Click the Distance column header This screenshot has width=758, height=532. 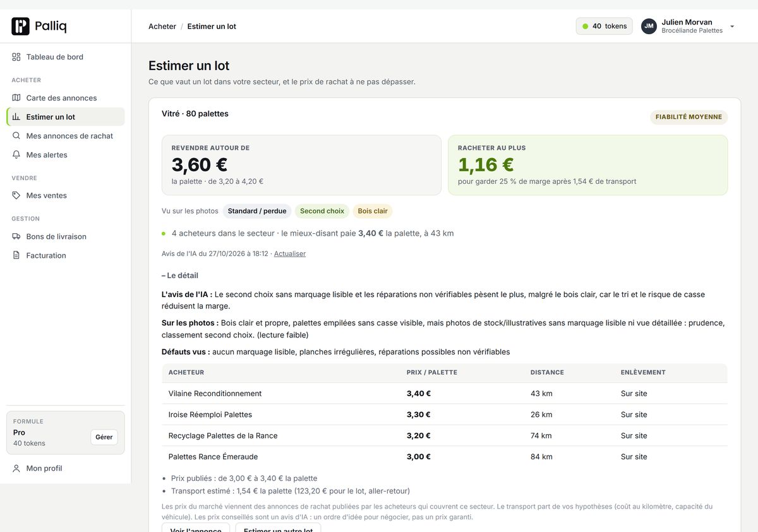click(x=547, y=373)
